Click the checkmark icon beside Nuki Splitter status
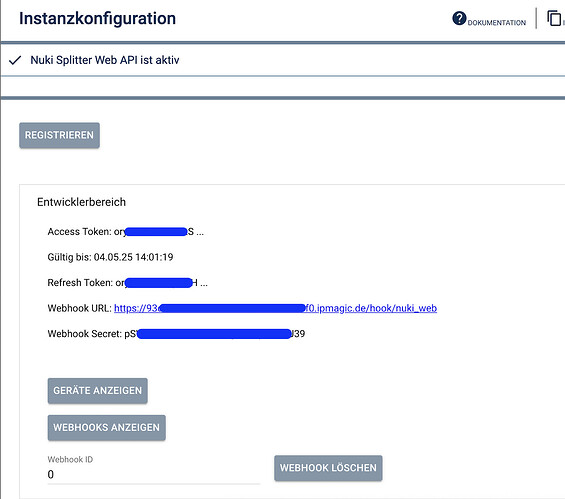Screen dimensions: 565x499 pos(15,60)
